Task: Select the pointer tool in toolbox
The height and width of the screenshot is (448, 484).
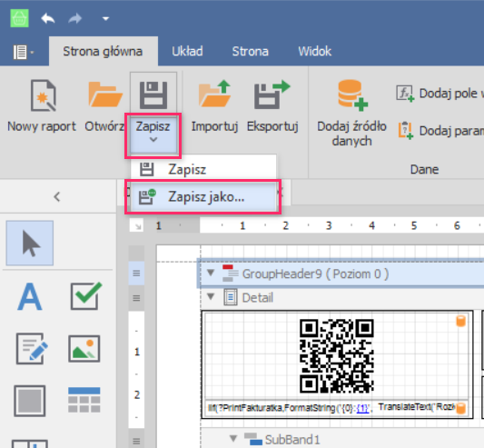Action: [30, 244]
